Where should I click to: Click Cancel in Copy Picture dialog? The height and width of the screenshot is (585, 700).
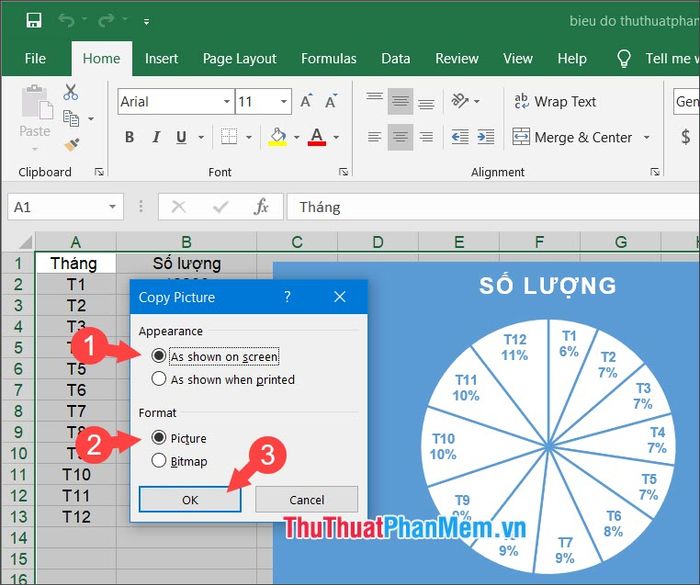click(x=306, y=499)
